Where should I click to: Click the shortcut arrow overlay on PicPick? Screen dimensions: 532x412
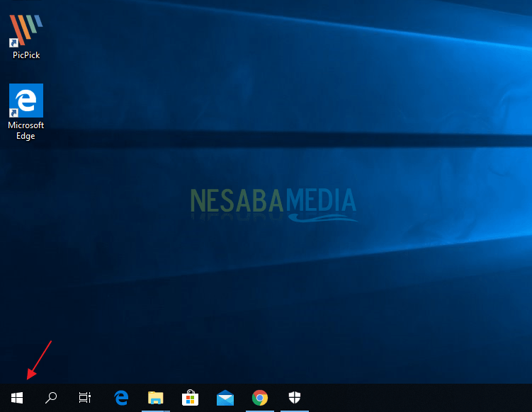click(x=13, y=43)
